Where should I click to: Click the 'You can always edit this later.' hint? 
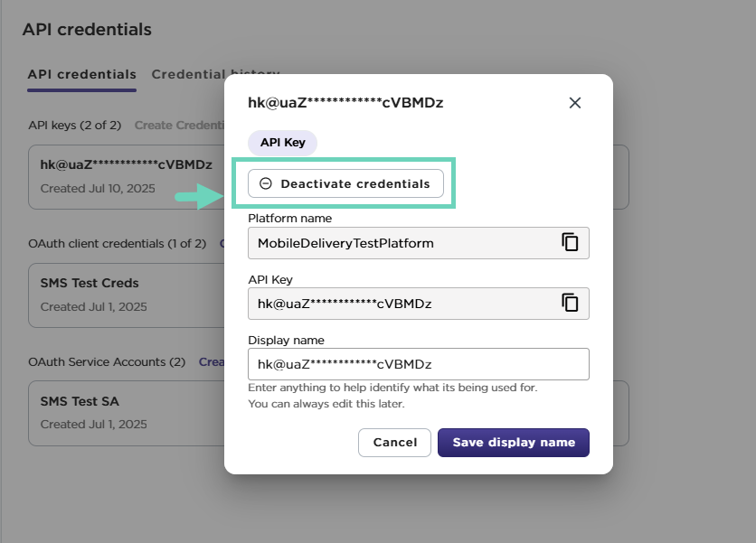(x=326, y=404)
